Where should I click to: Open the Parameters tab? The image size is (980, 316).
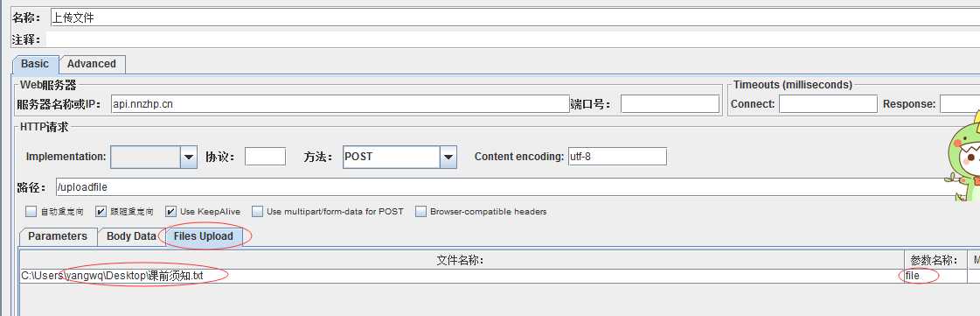(x=58, y=236)
